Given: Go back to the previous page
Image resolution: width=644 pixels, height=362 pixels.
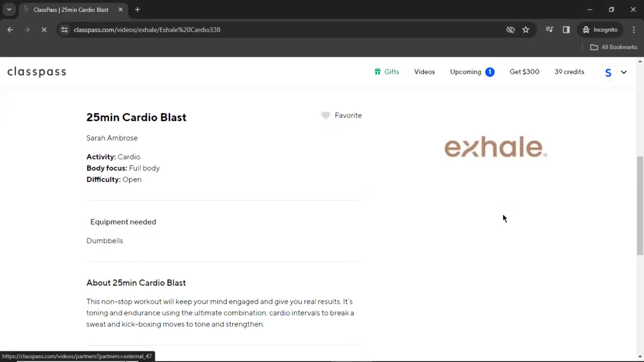Looking at the screenshot, I should coord(10,30).
